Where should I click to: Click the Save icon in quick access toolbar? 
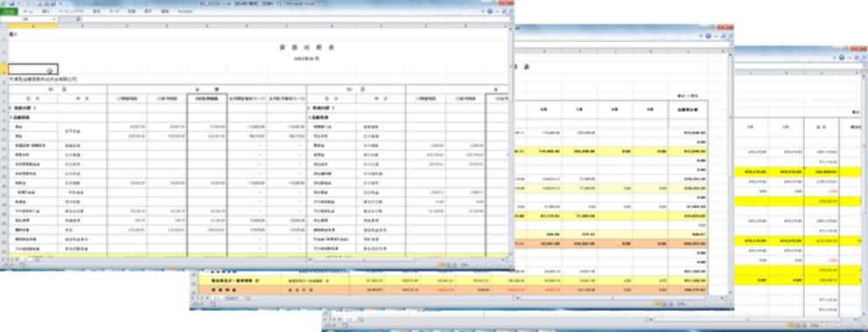pos(11,3)
